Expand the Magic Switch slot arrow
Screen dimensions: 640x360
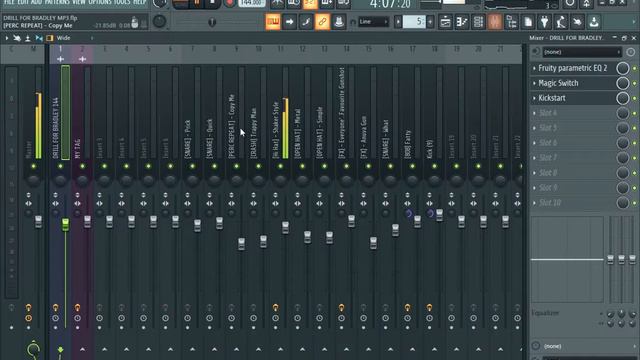click(x=534, y=83)
